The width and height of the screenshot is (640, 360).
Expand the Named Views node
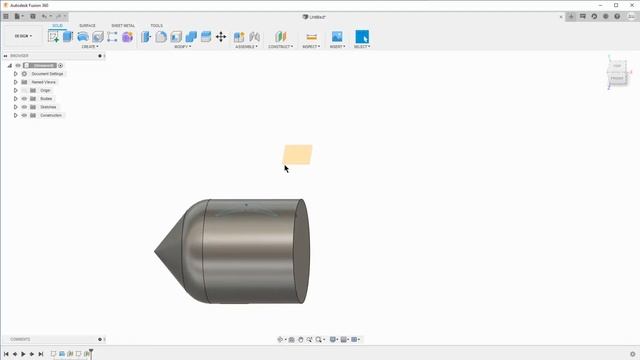pos(16,82)
